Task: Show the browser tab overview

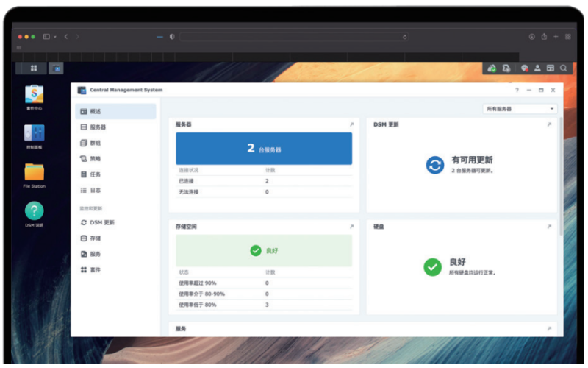Action: pos(568,36)
